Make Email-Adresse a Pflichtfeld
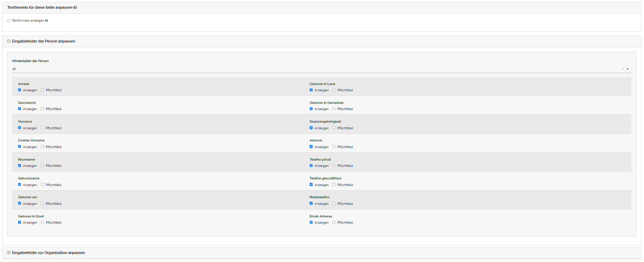 [334, 222]
